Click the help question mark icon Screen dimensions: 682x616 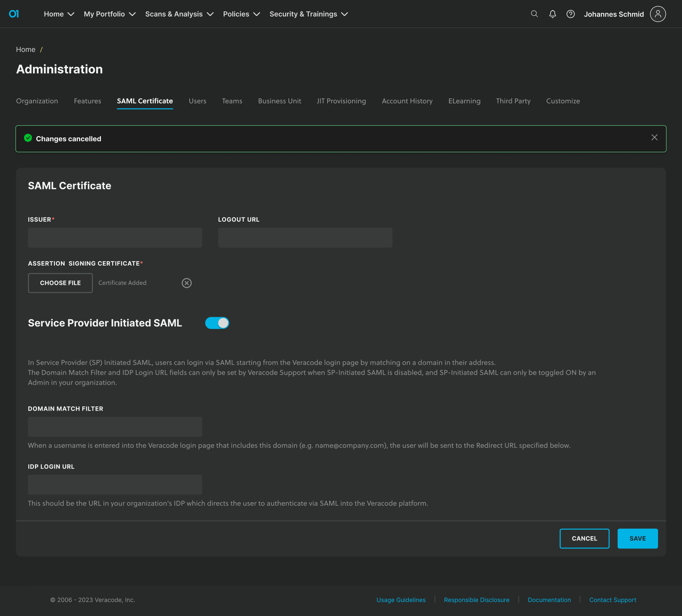point(570,14)
